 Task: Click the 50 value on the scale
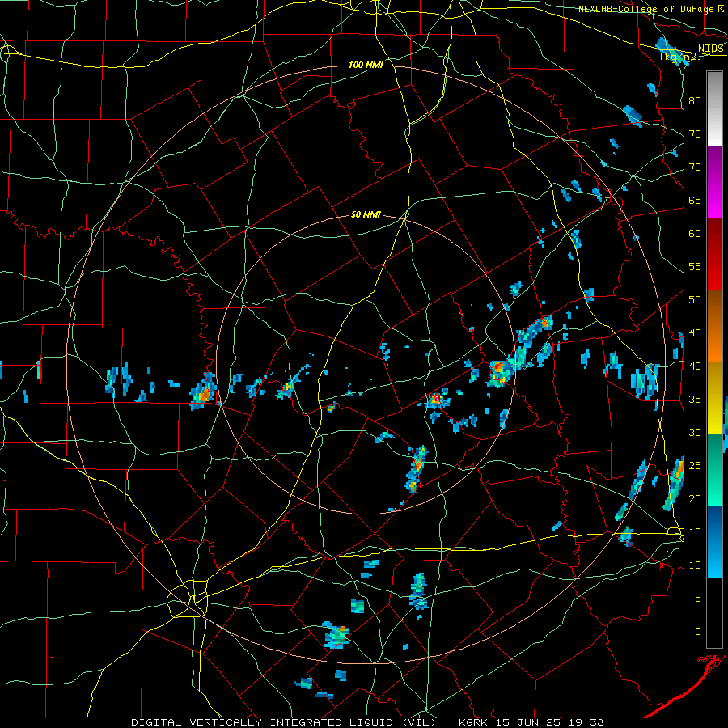coord(695,300)
